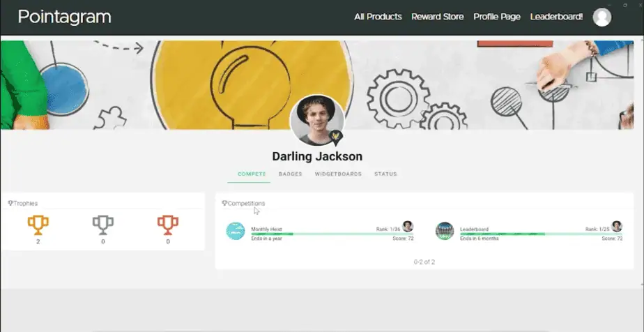
Task: Click the Leaderboard competition title
Action: (475, 229)
